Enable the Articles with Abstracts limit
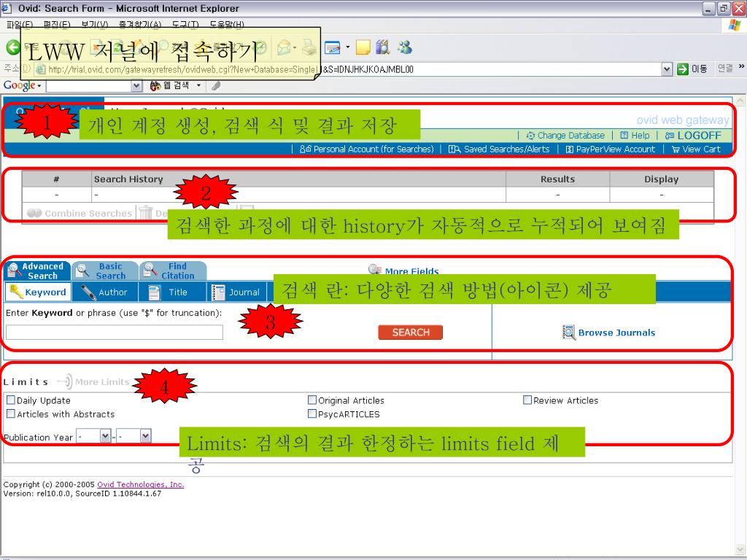The image size is (747, 560). [x=10, y=414]
